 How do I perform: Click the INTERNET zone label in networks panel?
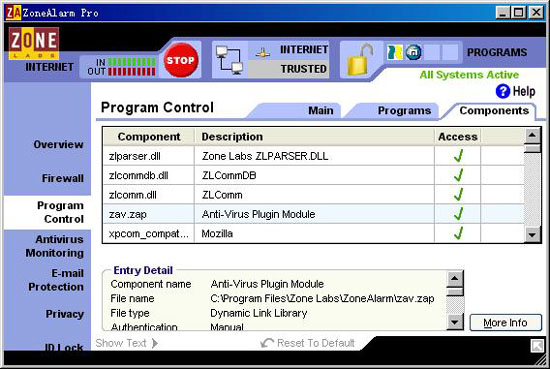point(304,49)
